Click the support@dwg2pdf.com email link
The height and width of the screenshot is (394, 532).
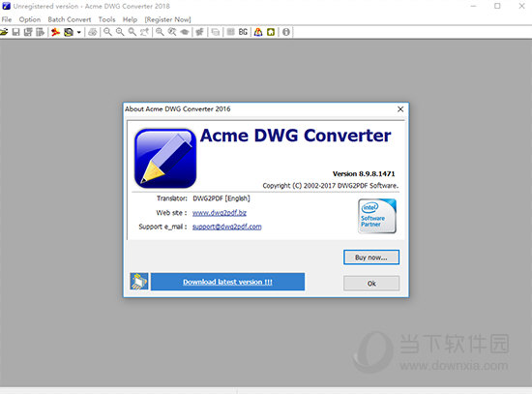pos(227,227)
